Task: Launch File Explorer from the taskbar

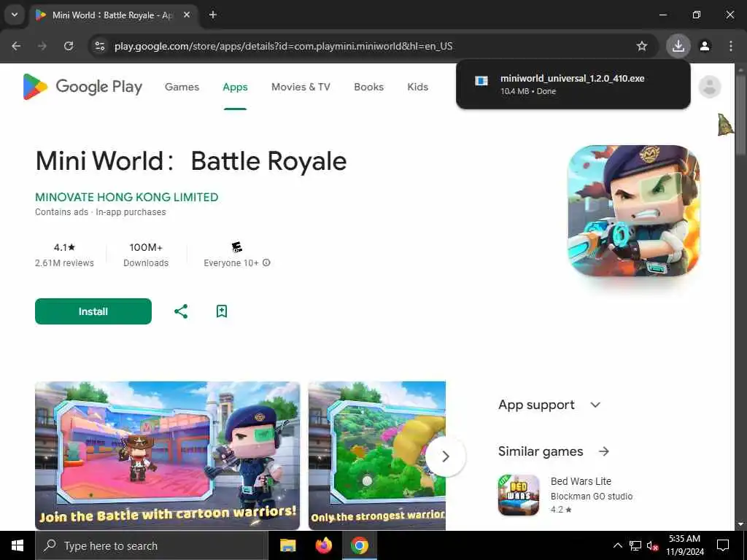Action: [287, 545]
